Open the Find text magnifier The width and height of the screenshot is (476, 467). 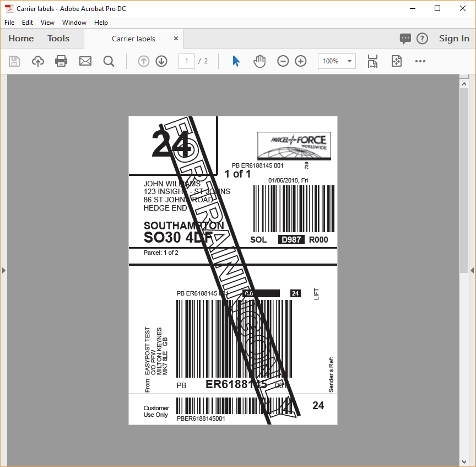[x=109, y=61]
